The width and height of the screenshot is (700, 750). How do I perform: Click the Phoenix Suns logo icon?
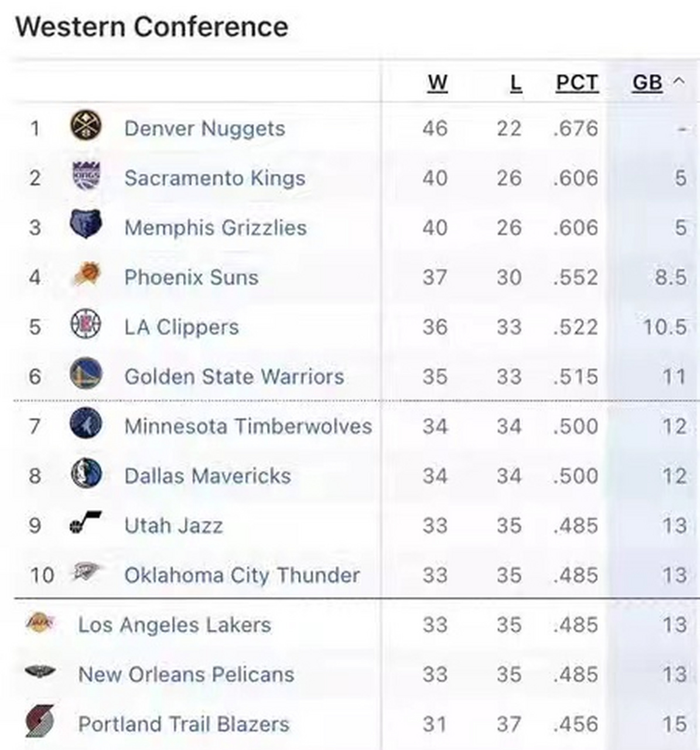tap(87, 275)
